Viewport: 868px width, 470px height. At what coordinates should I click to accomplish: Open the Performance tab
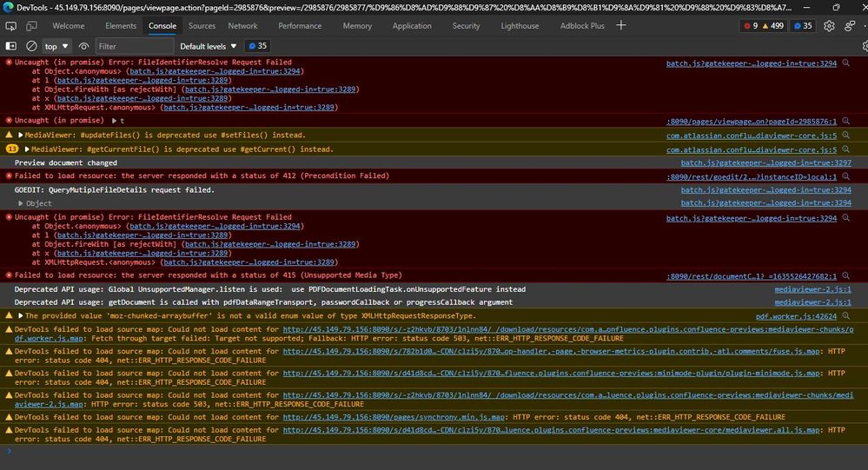300,26
